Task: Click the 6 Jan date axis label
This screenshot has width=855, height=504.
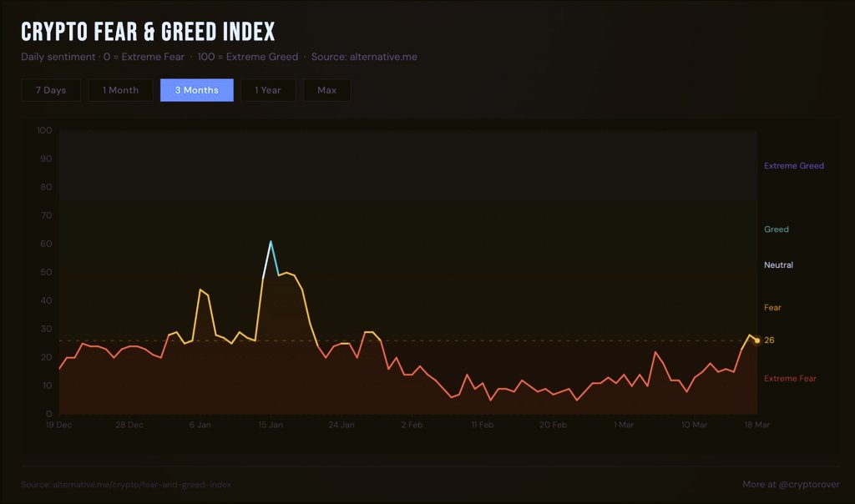Action: pos(200,425)
